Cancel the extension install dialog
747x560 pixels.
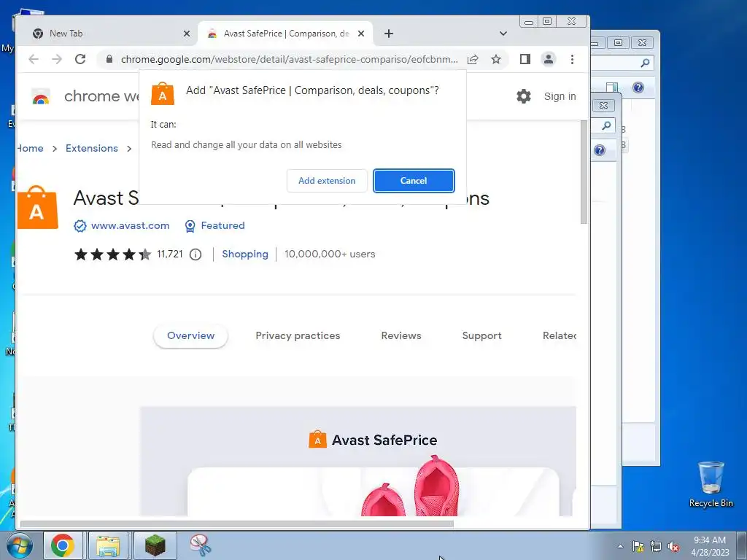click(414, 181)
